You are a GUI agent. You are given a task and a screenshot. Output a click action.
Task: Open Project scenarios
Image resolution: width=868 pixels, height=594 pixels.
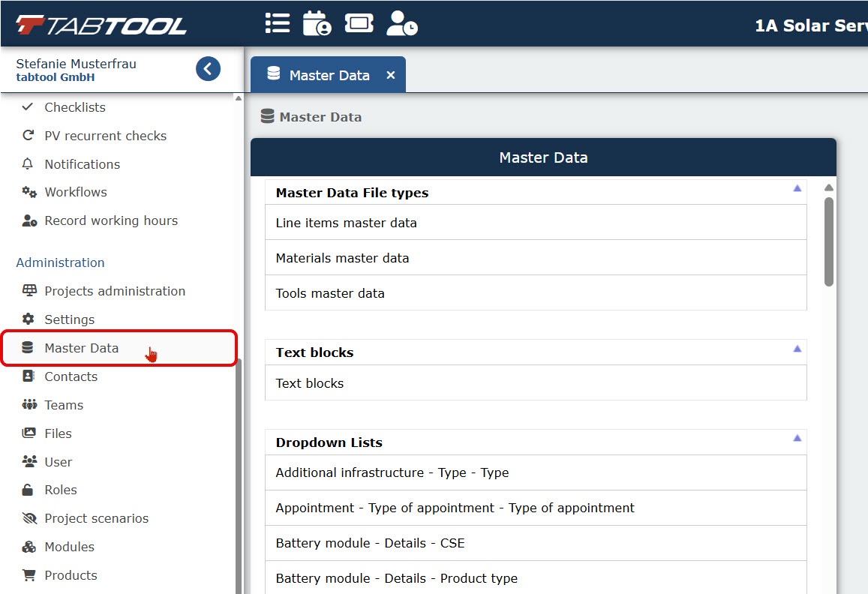pyautogui.click(x=96, y=519)
